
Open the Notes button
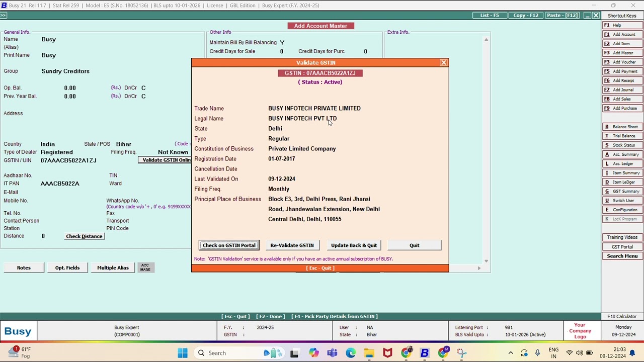point(24,267)
